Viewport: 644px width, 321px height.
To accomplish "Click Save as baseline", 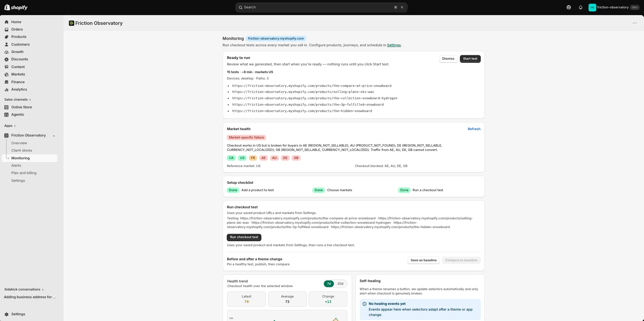I will pos(423,260).
